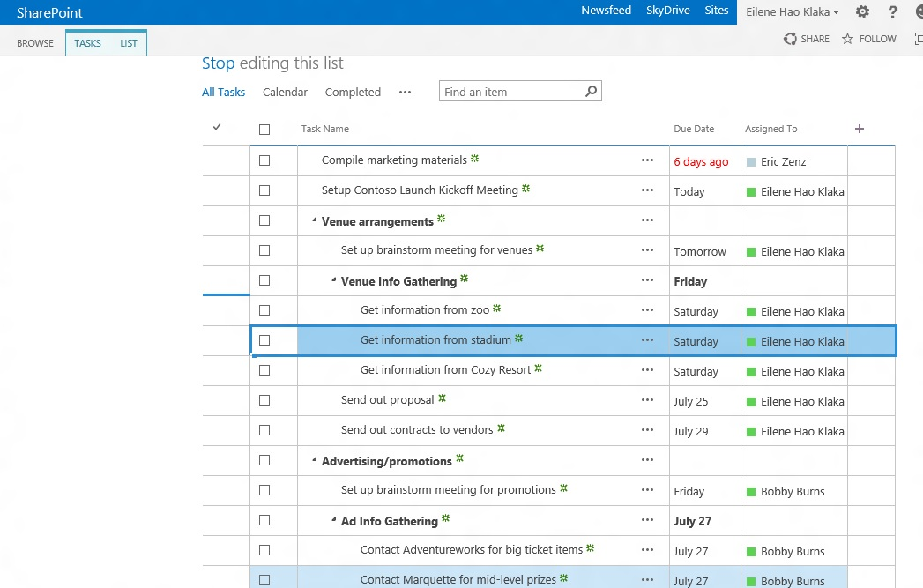The image size is (923, 588).
Task: Open the ellipsis menu for Compile marketing materials
Action: click(648, 160)
